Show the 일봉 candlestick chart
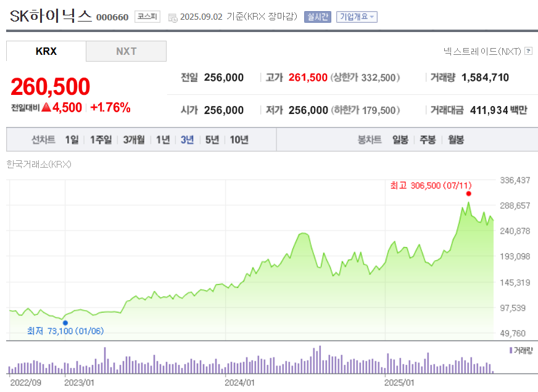 (x=400, y=139)
